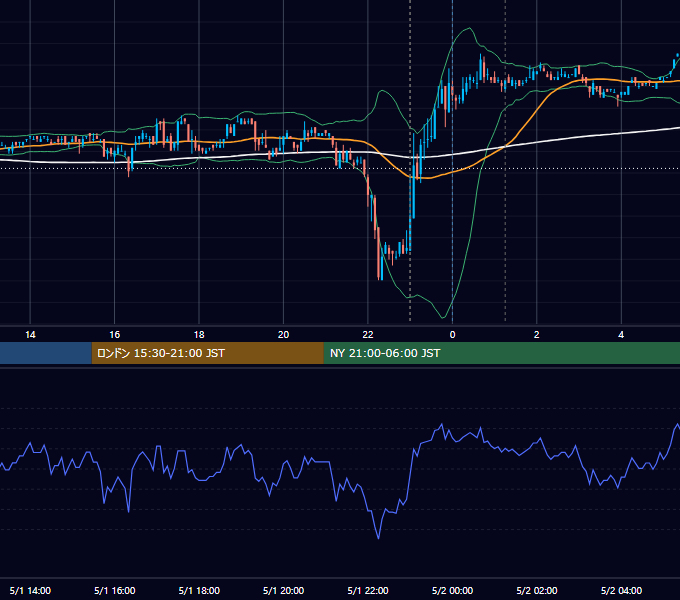Viewport: 680px width, 600px height.
Task: Click the 5/1 16:00 label on the indicator axis
Action: [x=114, y=590]
